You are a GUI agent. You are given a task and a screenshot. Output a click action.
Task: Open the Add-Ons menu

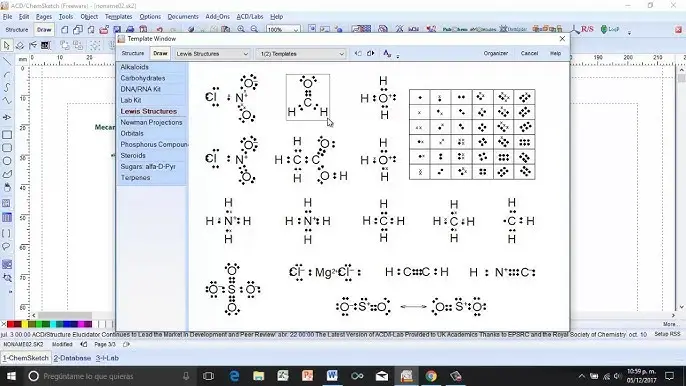(217, 17)
